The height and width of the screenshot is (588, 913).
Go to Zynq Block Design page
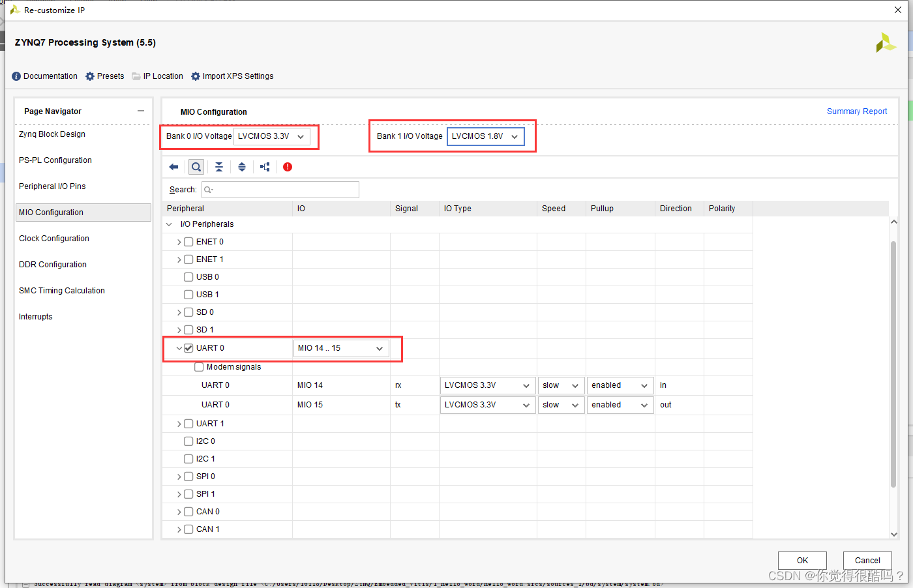[52, 134]
